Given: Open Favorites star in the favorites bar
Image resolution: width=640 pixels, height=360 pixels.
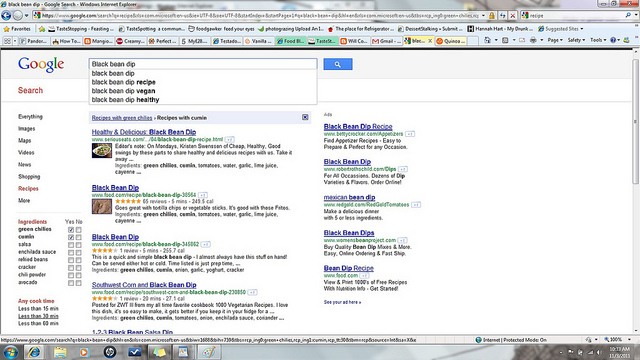Looking at the screenshot, I should pos(17,29).
